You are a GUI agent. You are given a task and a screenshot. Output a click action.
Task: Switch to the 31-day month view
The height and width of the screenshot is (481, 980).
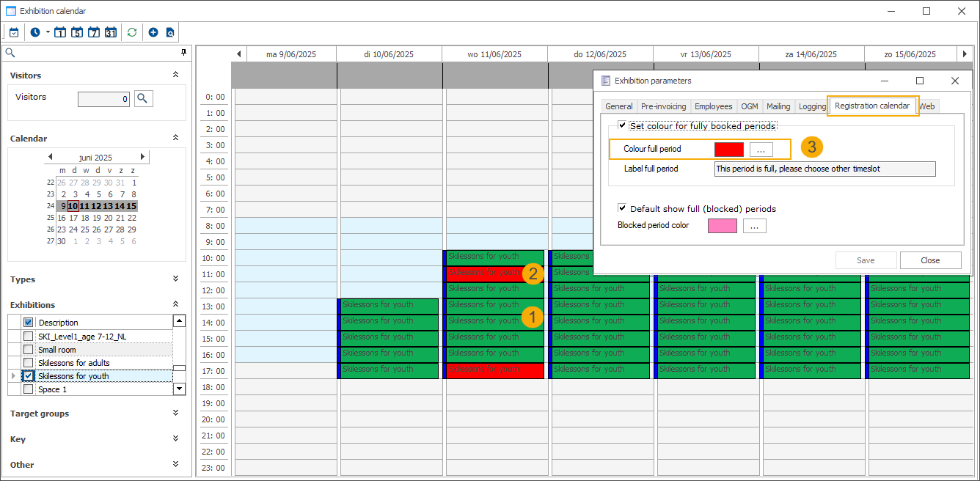point(111,32)
